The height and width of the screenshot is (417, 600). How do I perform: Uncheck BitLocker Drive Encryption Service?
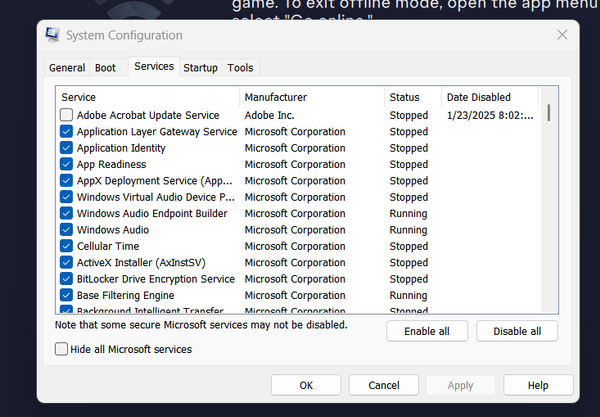(x=66, y=279)
